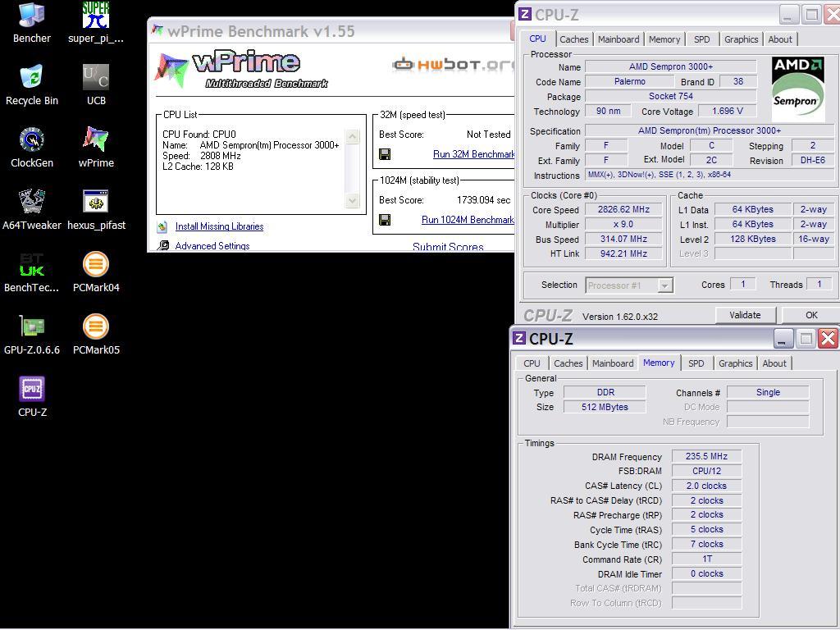The width and height of the screenshot is (840, 630).
Task: Open Caches tab in lower CPU-Z window
Action: tap(568, 363)
